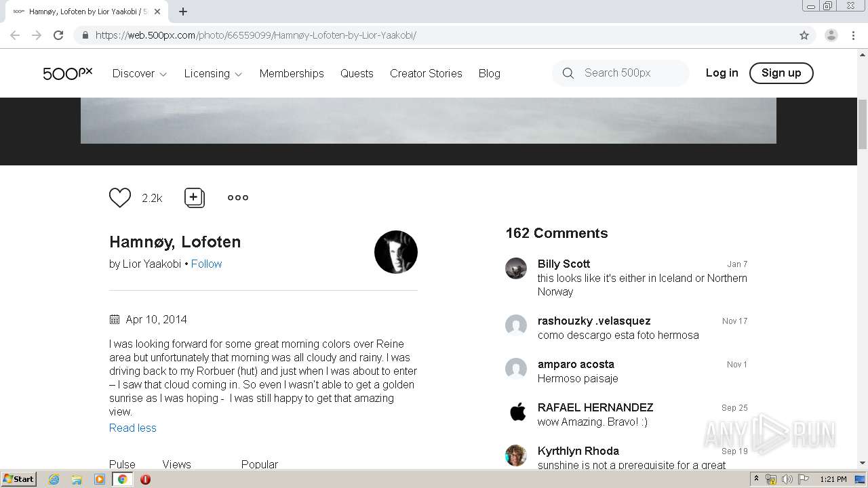Open file explorer from taskbar
This screenshot has width=868, height=488.
[77, 479]
